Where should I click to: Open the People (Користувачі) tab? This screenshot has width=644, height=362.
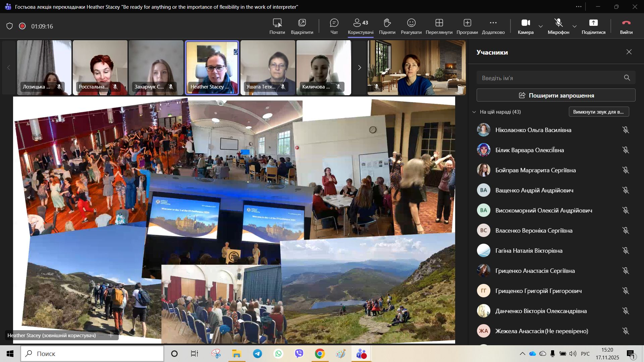pyautogui.click(x=361, y=23)
